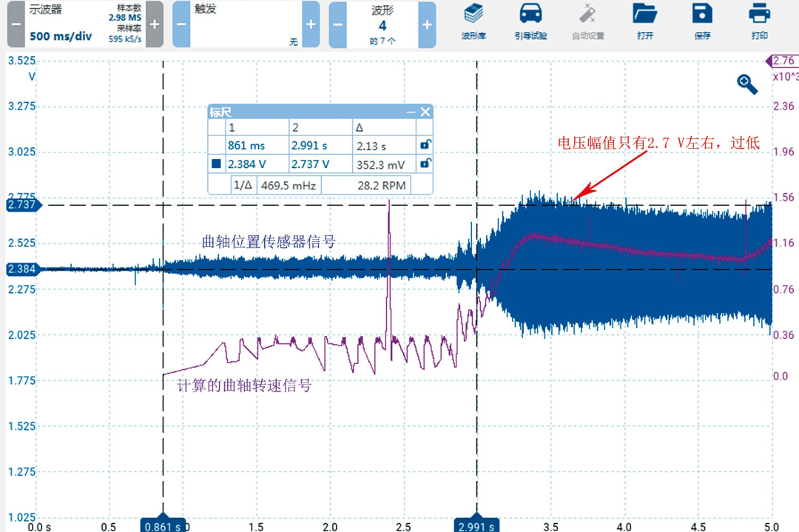Increase the 示波器 timebase with plus
This screenshot has height=532, width=799.
tap(155, 24)
